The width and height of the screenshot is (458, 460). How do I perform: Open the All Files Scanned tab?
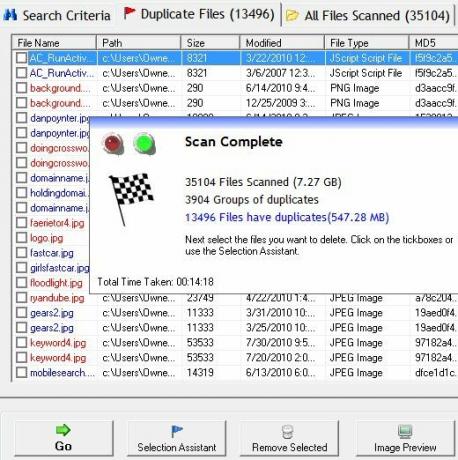click(x=368, y=16)
